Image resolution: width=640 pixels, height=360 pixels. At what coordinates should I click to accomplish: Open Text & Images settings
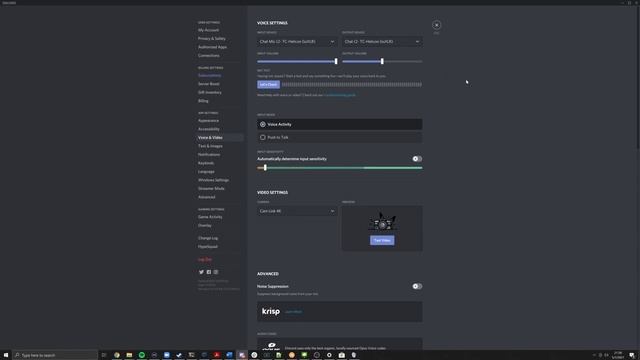click(210, 146)
